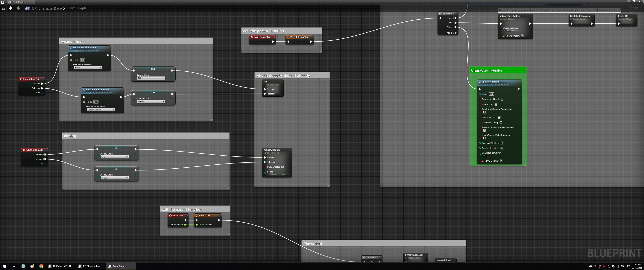Switch to BP_CharacterBase taskbar window

(x=89, y=266)
